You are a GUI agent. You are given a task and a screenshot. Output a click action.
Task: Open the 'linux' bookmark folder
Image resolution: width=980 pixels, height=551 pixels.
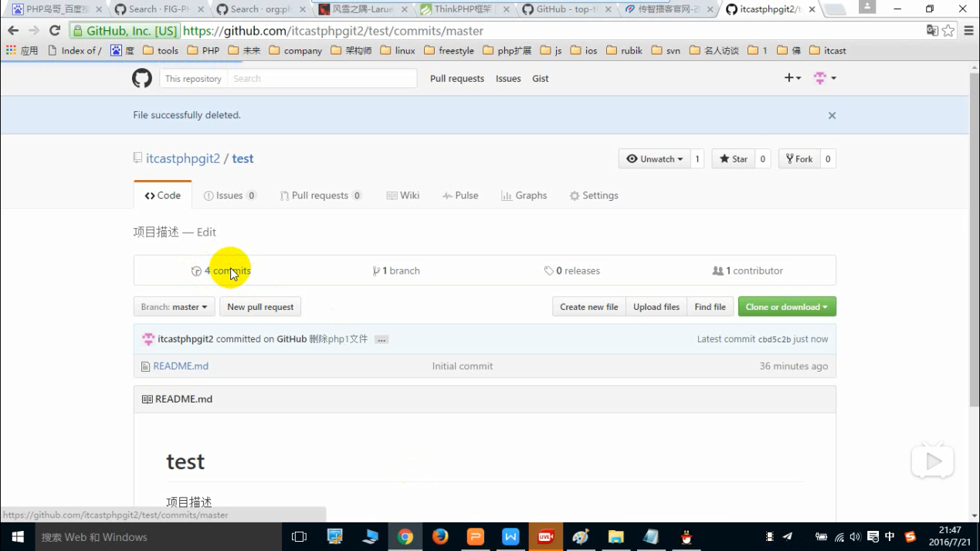397,50
